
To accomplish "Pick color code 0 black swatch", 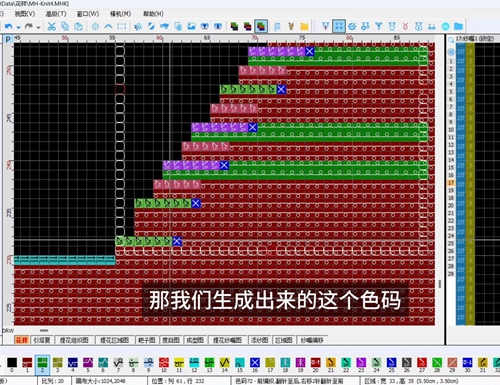I will (x=12, y=365).
